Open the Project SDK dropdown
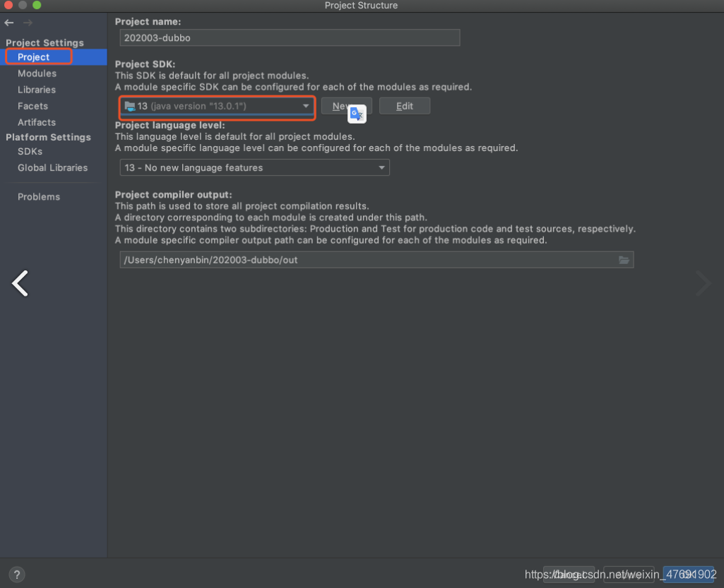 coord(217,106)
